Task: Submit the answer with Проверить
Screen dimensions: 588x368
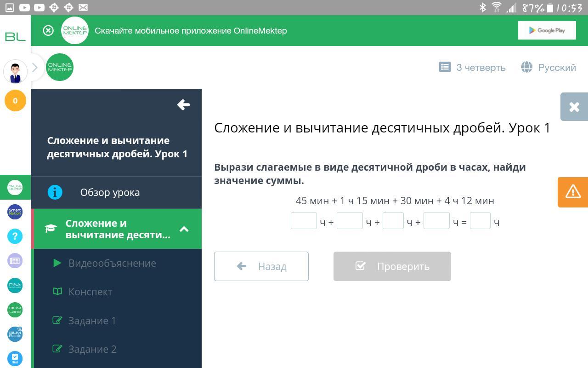Action: pyautogui.click(x=392, y=266)
